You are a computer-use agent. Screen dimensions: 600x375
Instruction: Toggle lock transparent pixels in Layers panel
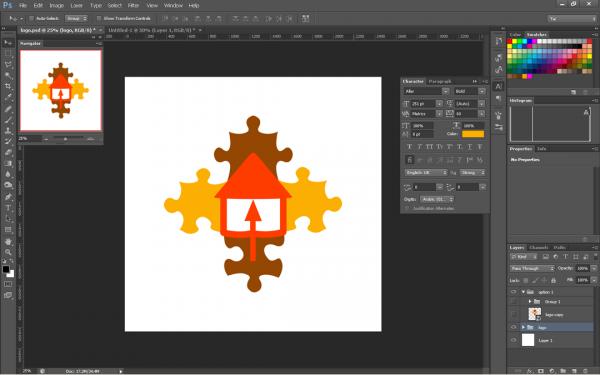coord(525,280)
